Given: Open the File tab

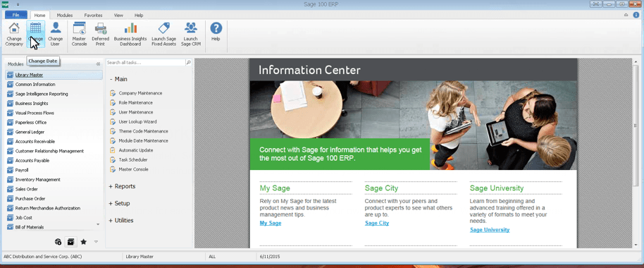Looking at the screenshot, I should pos(16,15).
